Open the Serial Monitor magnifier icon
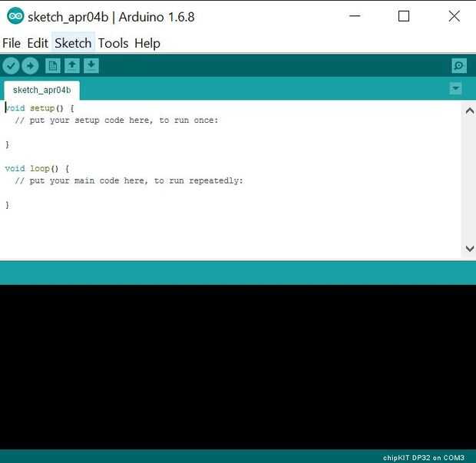The height and width of the screenshot is (463, 476). 459,65
